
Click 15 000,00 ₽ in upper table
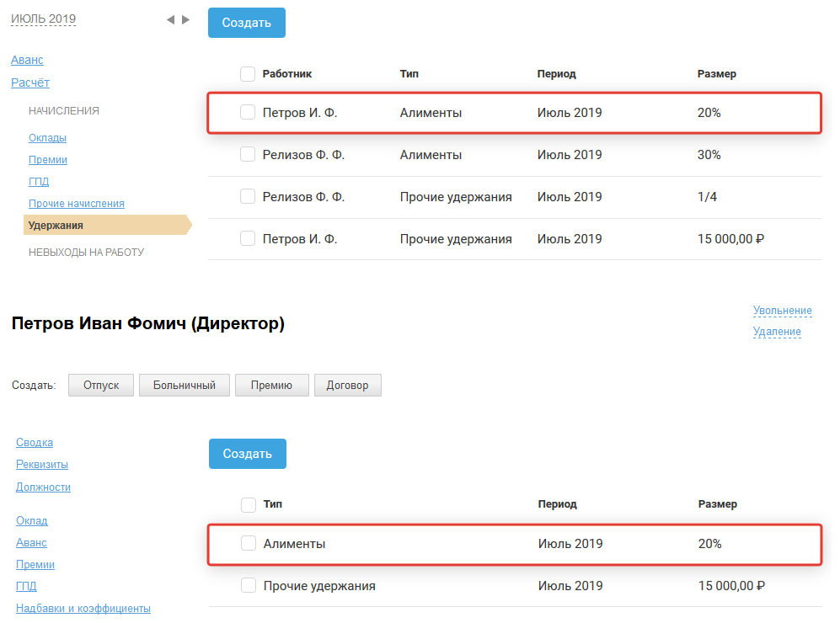[730, 239]
